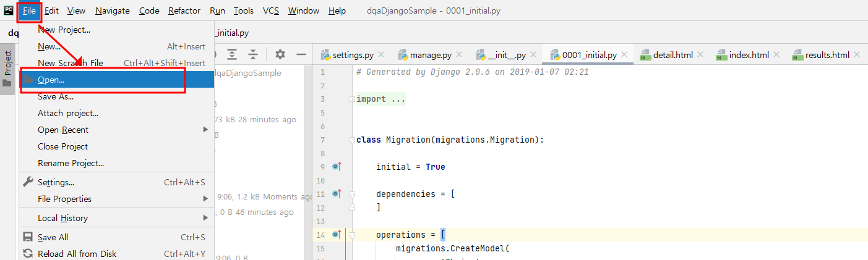This screenshot has height=260, width=868.
Task: Click the 'class Migration' code line
Action: pos(450,140)
